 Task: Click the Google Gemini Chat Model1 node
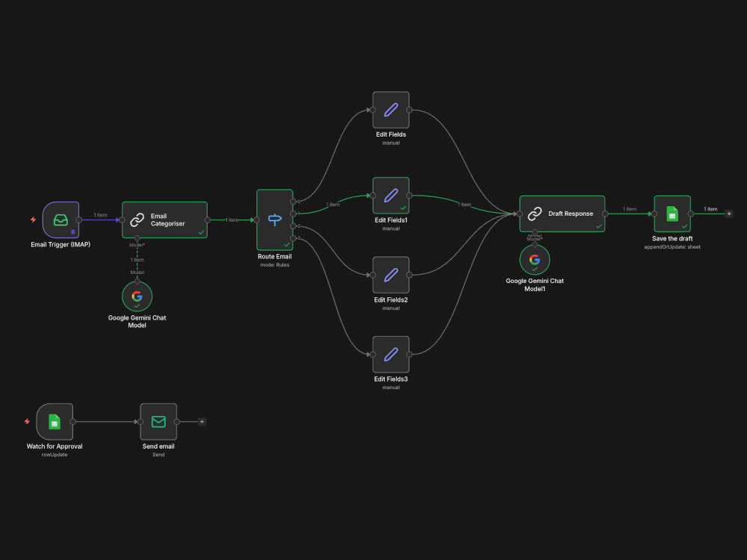point(535,260)
